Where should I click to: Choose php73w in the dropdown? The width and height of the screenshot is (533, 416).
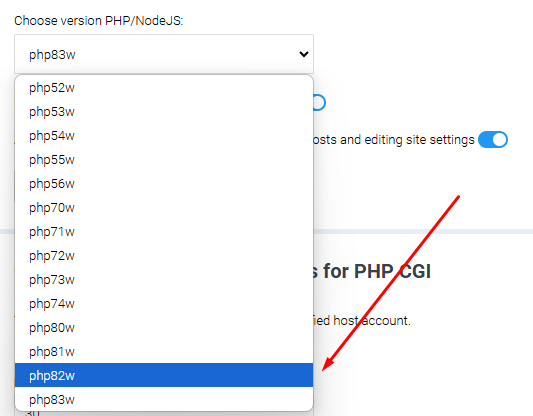164,280
